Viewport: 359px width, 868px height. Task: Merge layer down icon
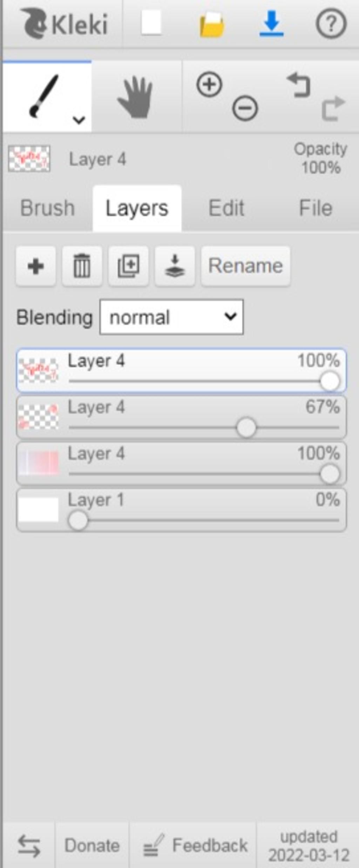pos(175,266)
